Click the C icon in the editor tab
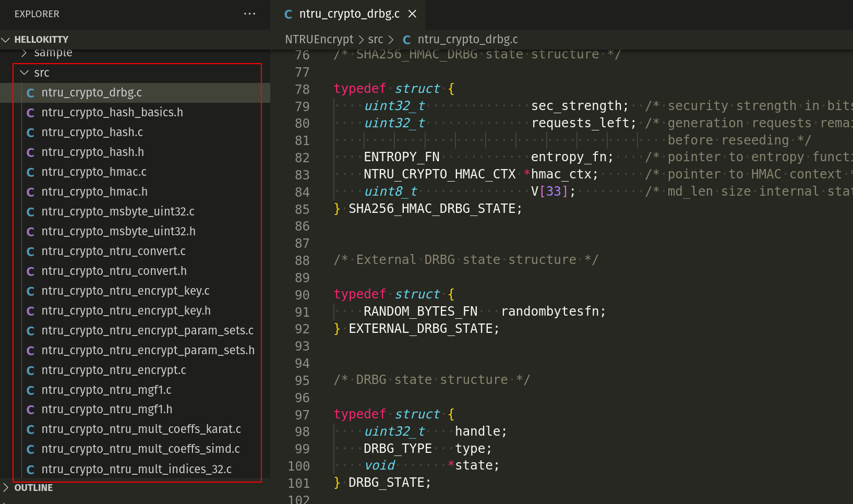 [288, 14]
